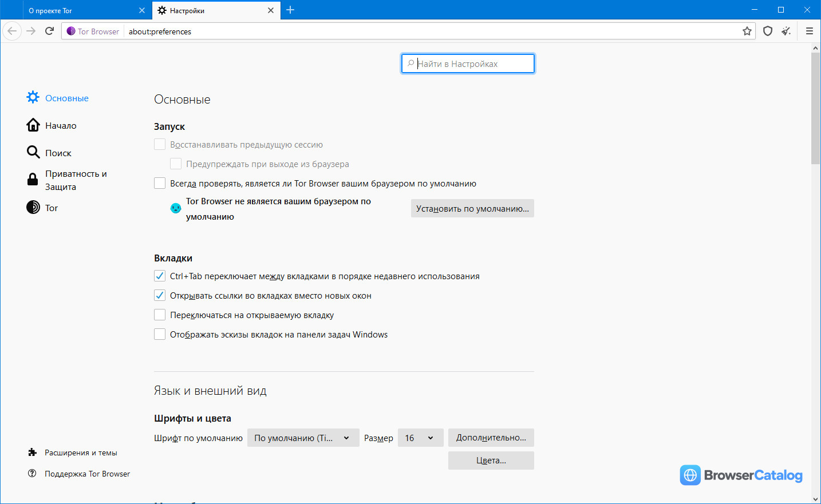Viewport: 821px width, 504px height.
Task: Uncheck Ctrl+Tab переключает между вкладками option
Action: pos(160,276)
